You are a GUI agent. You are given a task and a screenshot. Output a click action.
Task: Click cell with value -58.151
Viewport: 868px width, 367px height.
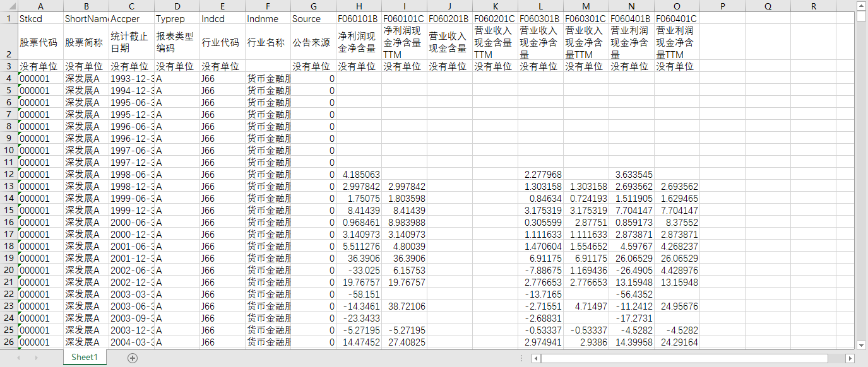(359, 294)
